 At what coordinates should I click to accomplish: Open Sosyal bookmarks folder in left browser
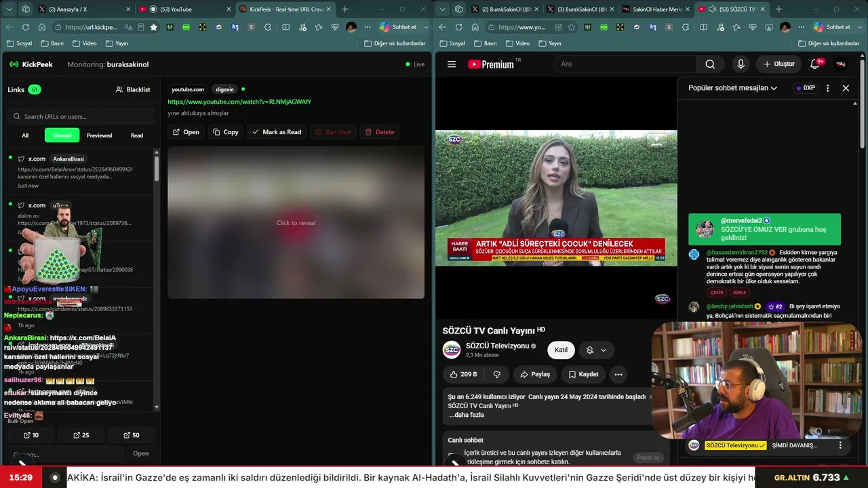19,43
